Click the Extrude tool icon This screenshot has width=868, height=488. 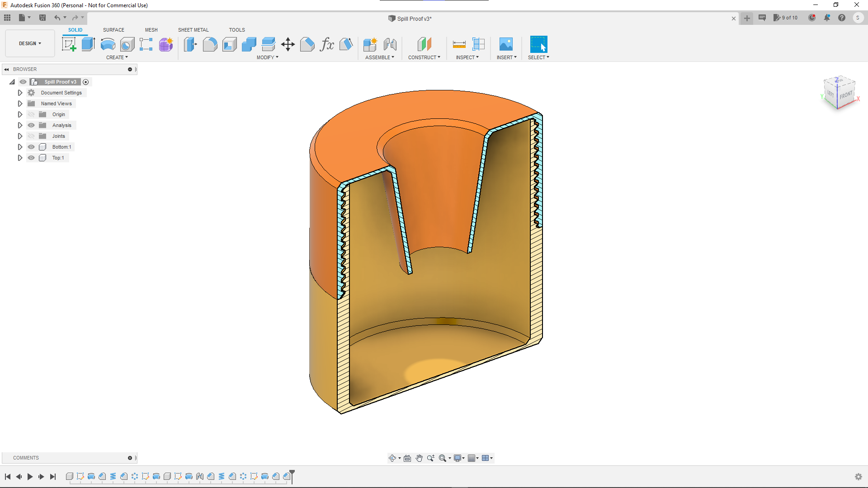pos(88,44)
